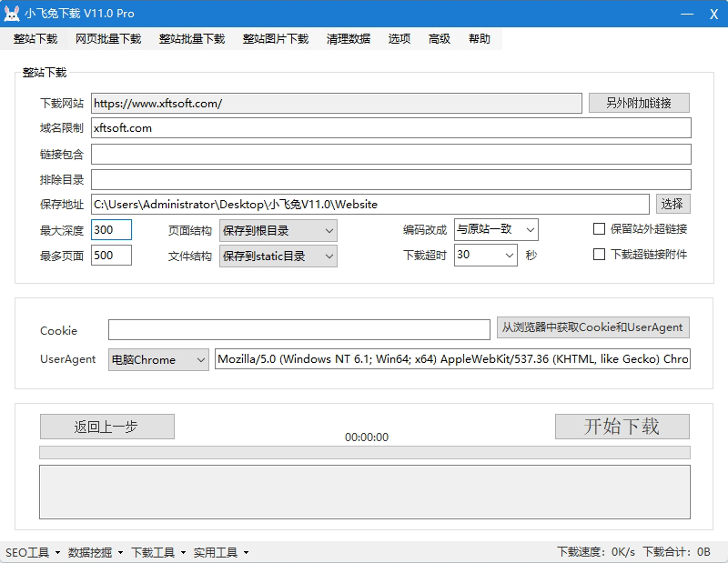Click 另外附加链接 button
Screen dimensions: 728x563
[x=638, y=103]
